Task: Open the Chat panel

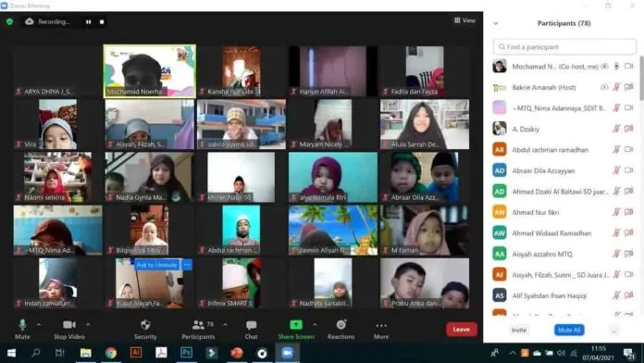Action: tap(251, 329)
